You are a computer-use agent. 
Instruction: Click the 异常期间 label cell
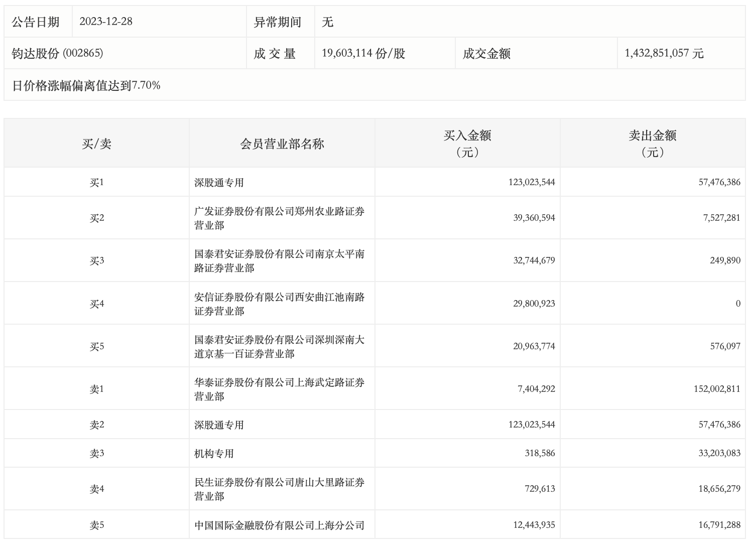click(x=277, y=22)
